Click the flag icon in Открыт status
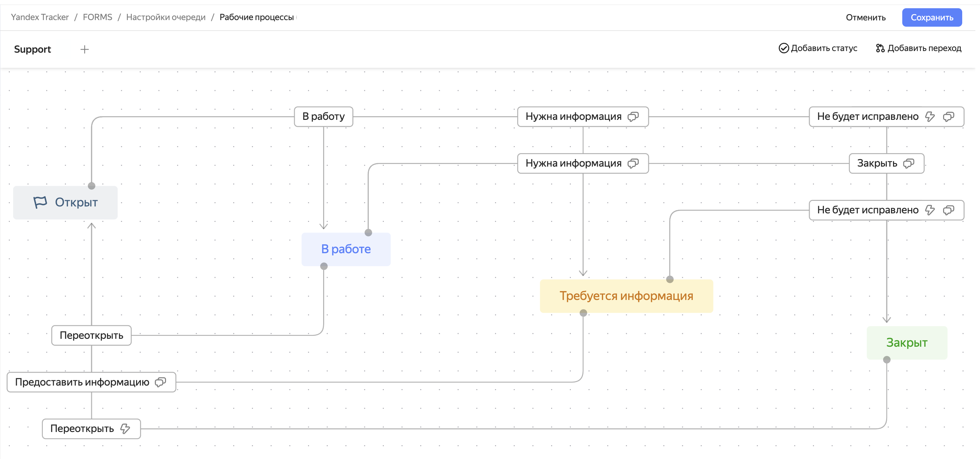 pos(40,202)
